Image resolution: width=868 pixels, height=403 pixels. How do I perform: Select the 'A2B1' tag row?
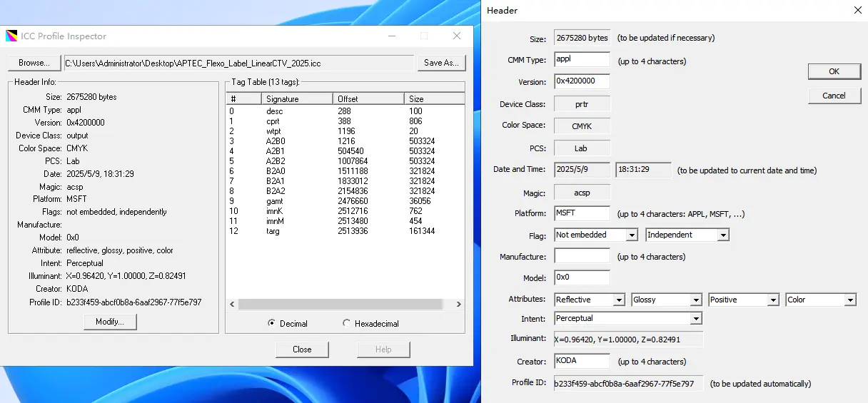point(345,151)
